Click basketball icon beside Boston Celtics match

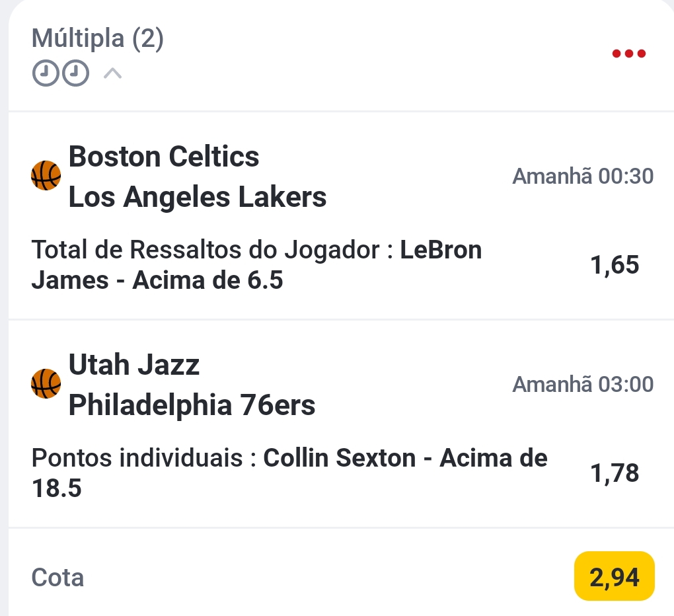pyautogui.click(x=46, y=176)
